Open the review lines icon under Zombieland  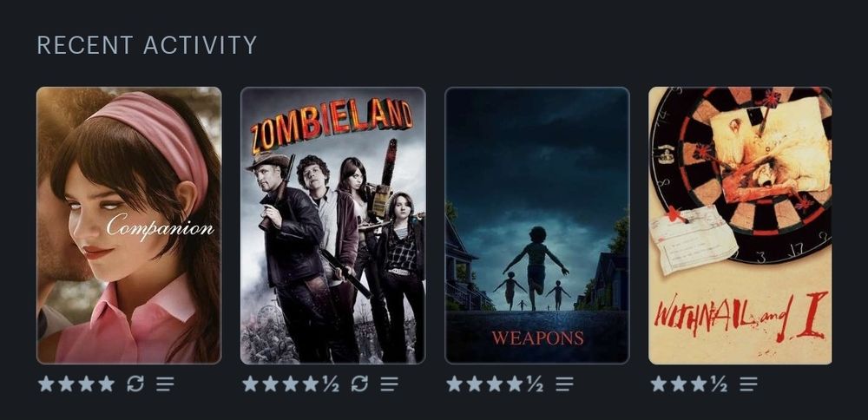[x=389, y=384]
